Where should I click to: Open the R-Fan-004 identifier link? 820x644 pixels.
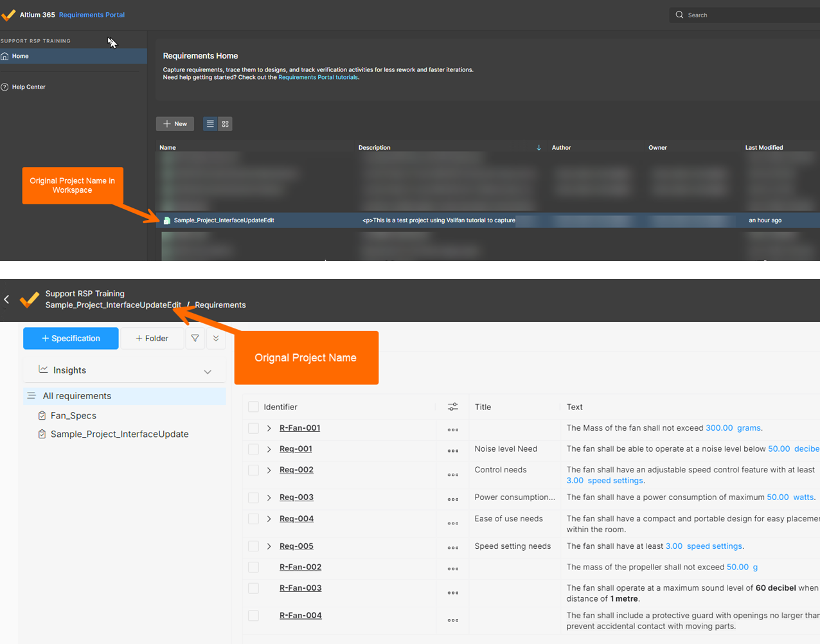[x=300, y=615]
